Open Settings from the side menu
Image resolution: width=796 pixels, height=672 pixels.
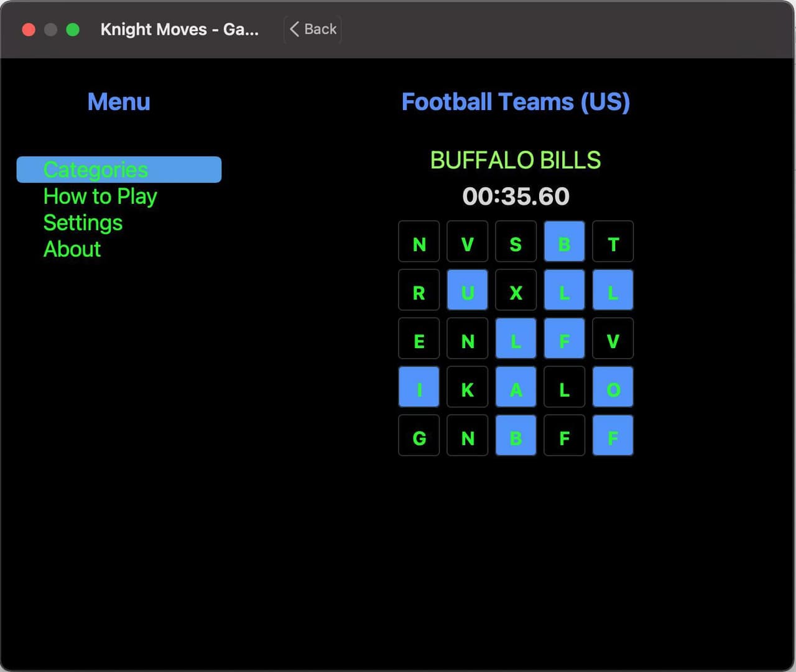click(83, 223)
